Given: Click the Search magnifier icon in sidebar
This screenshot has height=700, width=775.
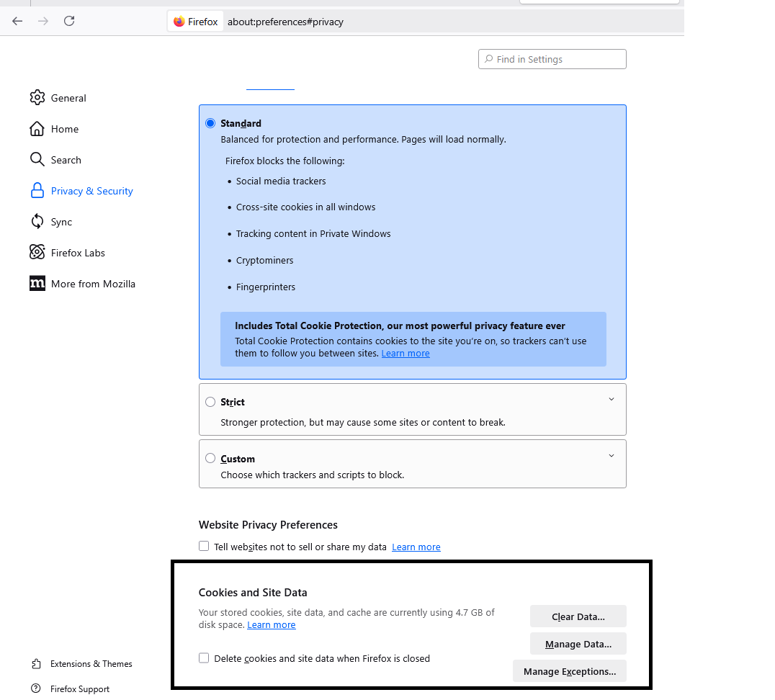Looking at the screenshot, I should pos(37,159).
